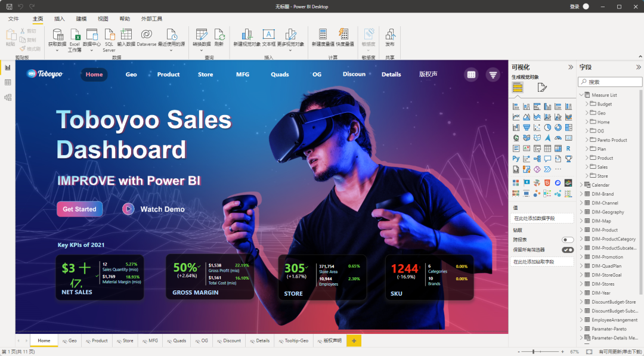Click the Publish (发布) icon
Viewport: 644px width, 356px height.
click(x=390, y=34)
